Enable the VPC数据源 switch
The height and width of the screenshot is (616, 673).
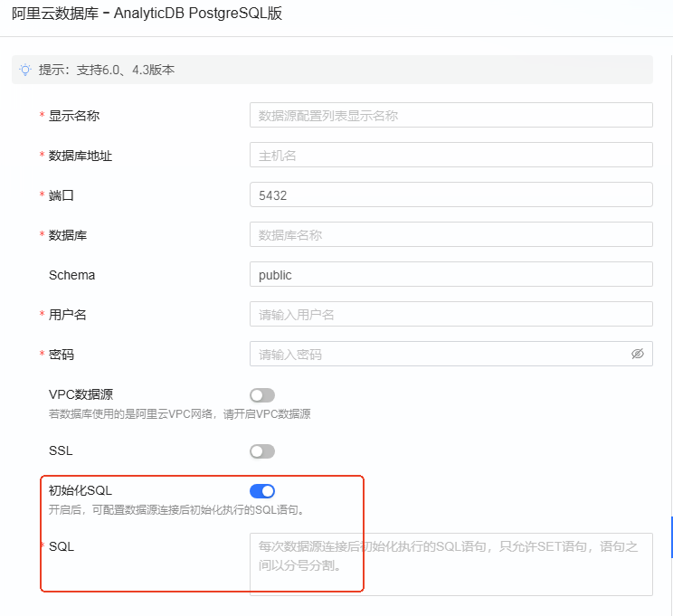point(262,395)
